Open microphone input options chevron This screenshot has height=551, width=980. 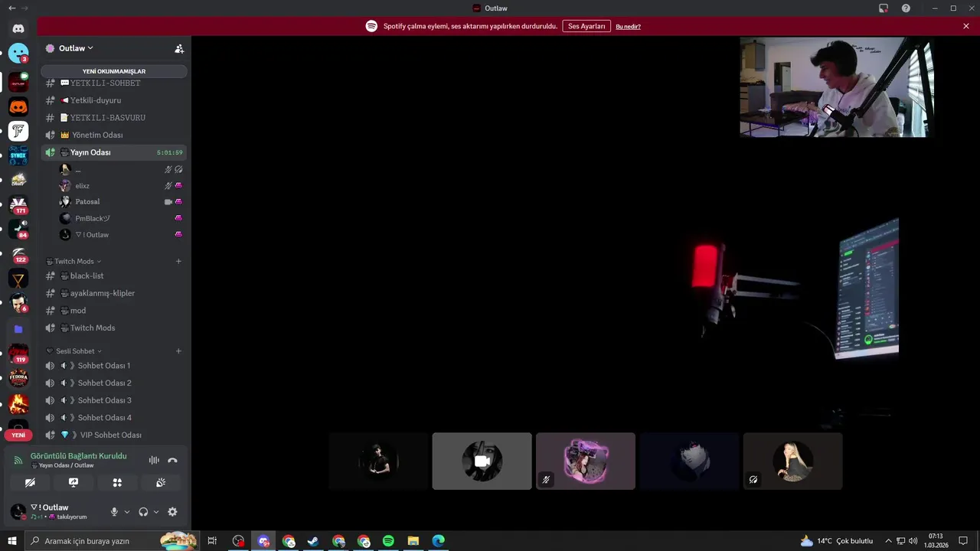pos(127,512)
